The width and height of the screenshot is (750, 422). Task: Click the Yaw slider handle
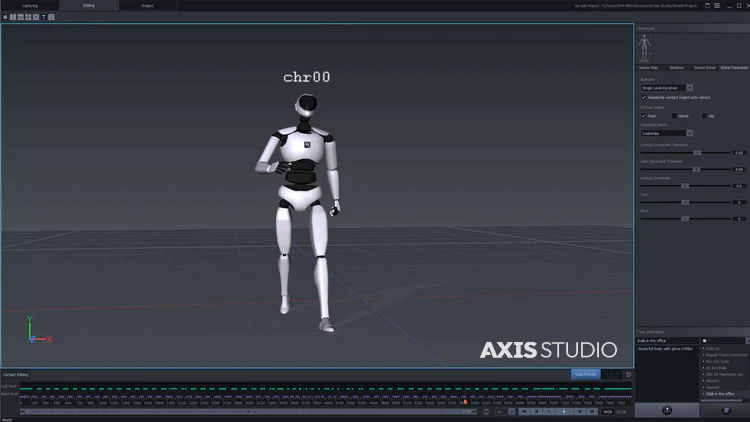pos(685,202)
